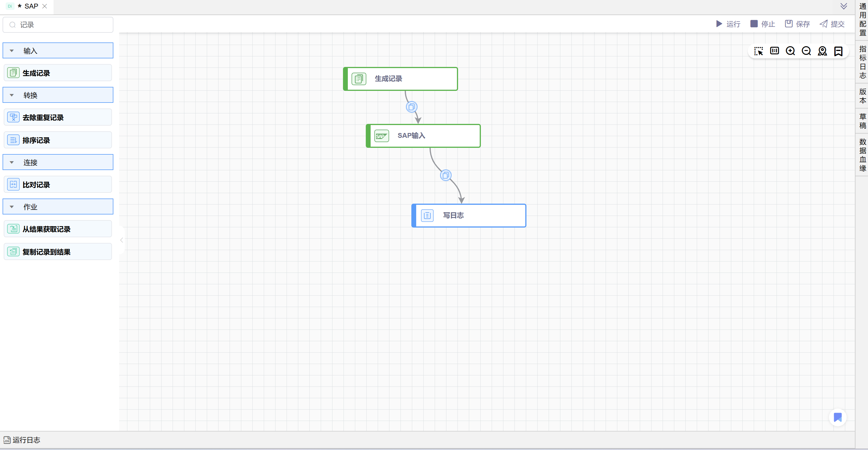Screen dimensions: 868x450
Task: Collapse the 连接 category
Action: point(12,163)
